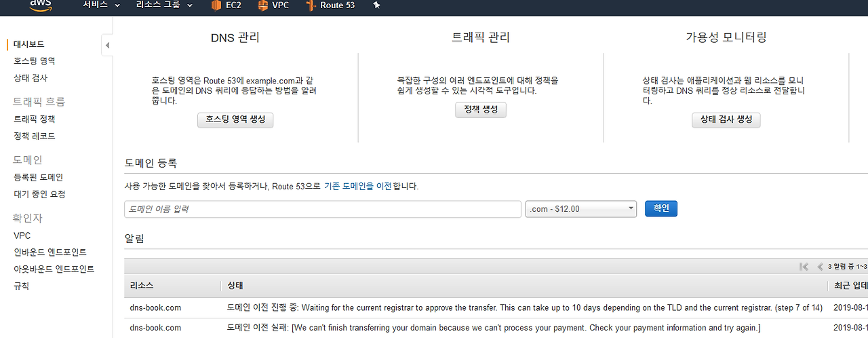Select dns-book.com in the transfer failed row
This screenshot has height=338, width=868.
pyautogui.click(x=155, y=328)
